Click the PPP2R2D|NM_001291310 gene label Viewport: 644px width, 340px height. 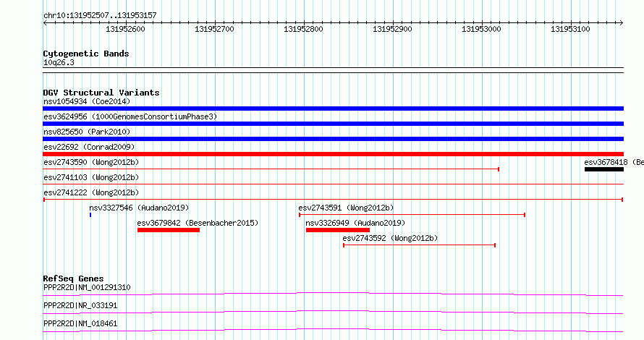coord(87,287)
